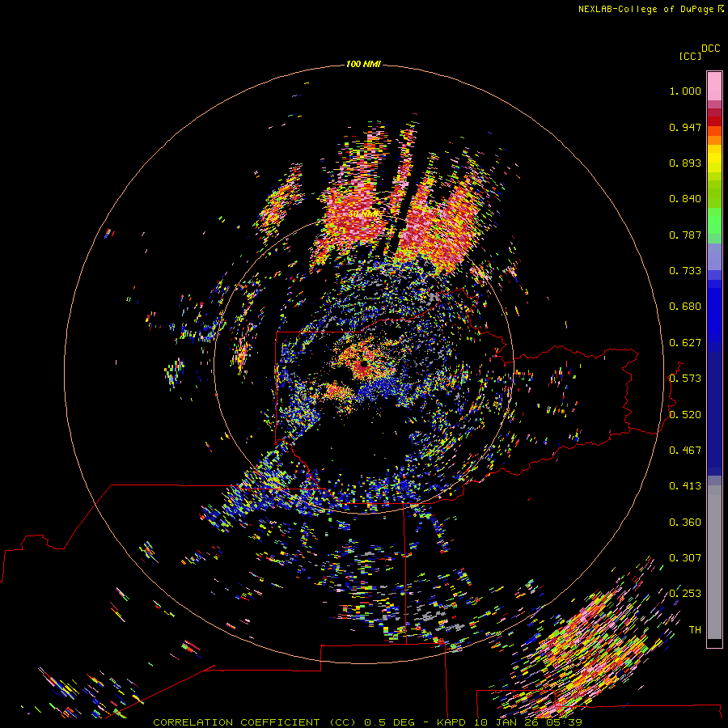Select the 0.680 legend value
The width and height of the screenshot is (728, 728).
pos(685,307)
